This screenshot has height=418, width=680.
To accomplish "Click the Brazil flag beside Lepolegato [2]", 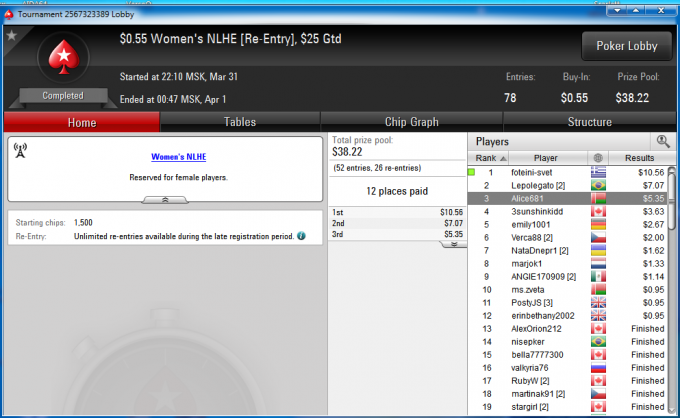I will tap(598, 186).
